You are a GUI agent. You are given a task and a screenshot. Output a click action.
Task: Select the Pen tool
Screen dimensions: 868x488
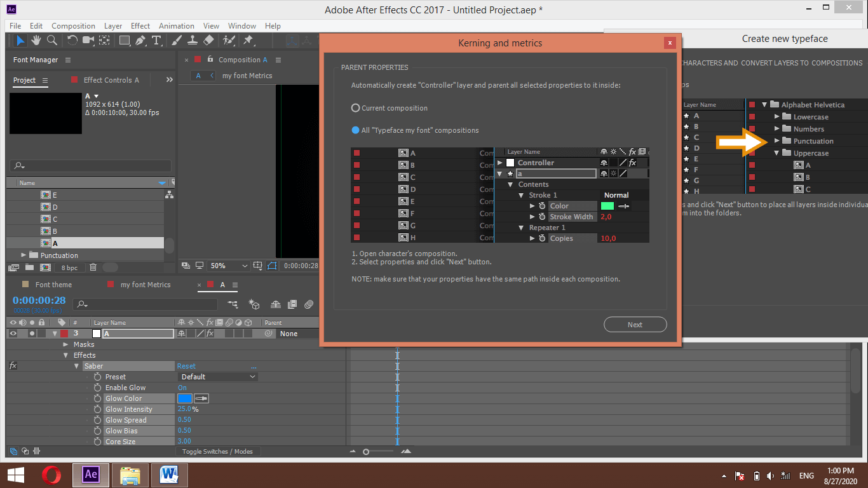pos(140,40)
